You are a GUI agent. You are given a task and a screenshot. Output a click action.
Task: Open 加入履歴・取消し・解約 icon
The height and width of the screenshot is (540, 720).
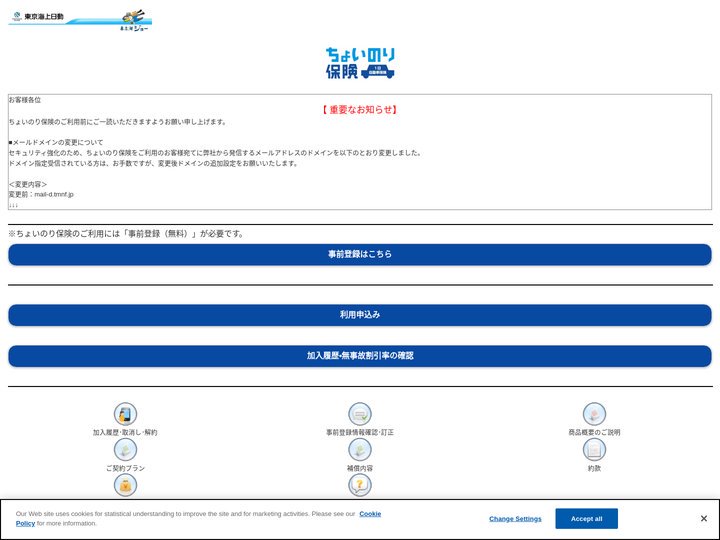click(x=125, y=414)
